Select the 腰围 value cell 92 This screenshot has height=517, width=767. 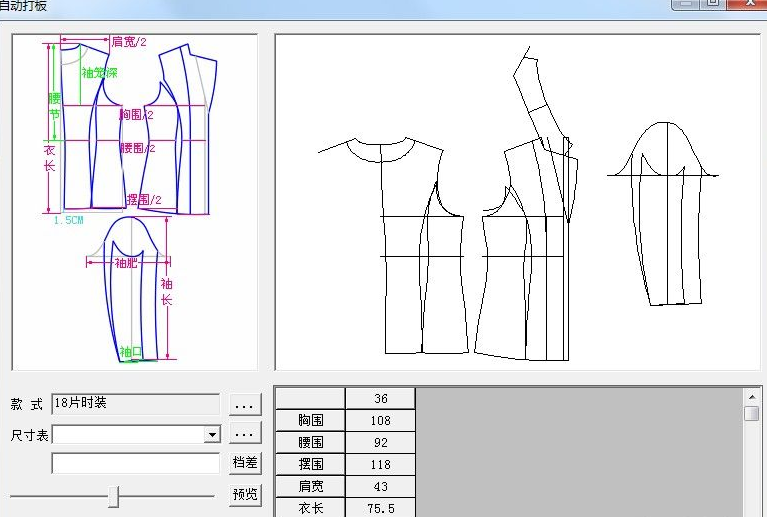tap(380, 443)
